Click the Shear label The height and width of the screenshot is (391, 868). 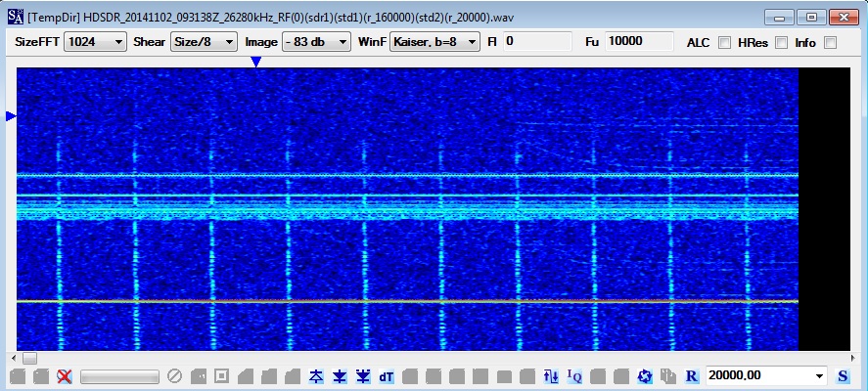[x=149, y=42]
